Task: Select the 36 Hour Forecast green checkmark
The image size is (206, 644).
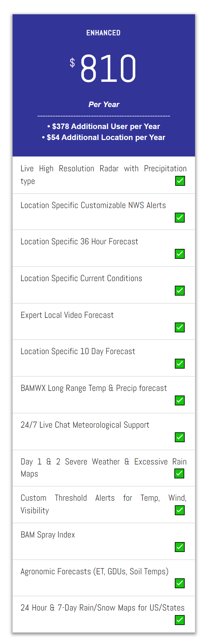Action: (180, 254)
